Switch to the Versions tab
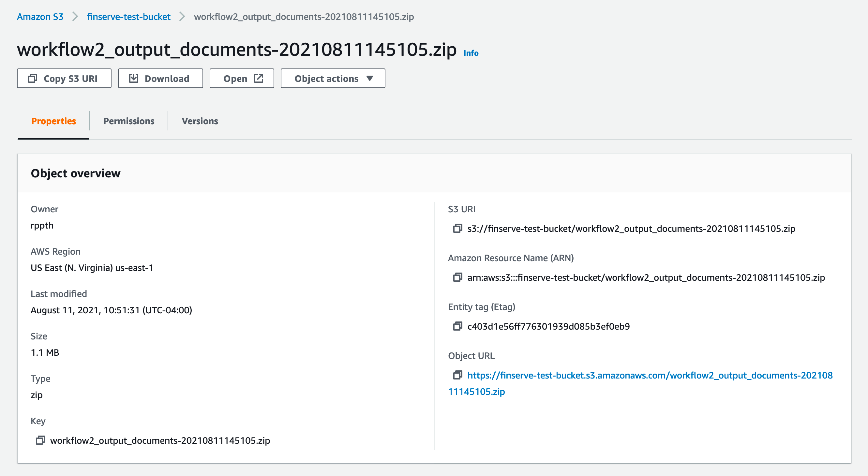Image resolution: width=868 pixels, height=476 pixels. click(x=200, y=121)
